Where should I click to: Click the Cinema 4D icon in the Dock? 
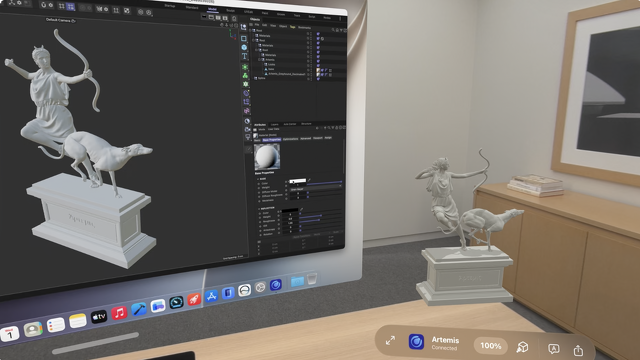(276, 284)
